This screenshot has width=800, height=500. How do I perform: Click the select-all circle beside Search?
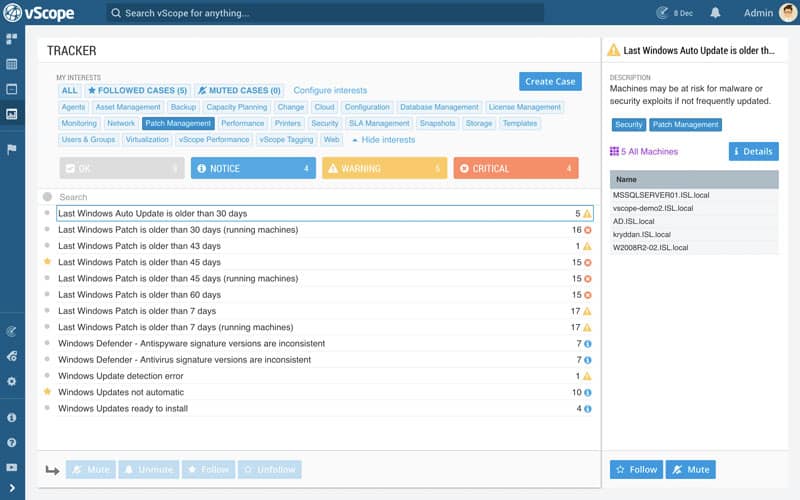pos(47,196)
